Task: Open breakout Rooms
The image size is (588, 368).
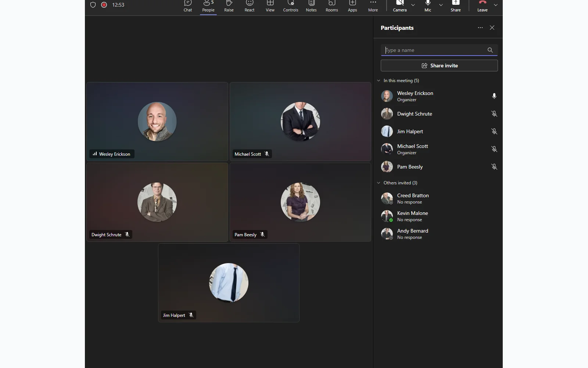Action: (x=332, y=6)
